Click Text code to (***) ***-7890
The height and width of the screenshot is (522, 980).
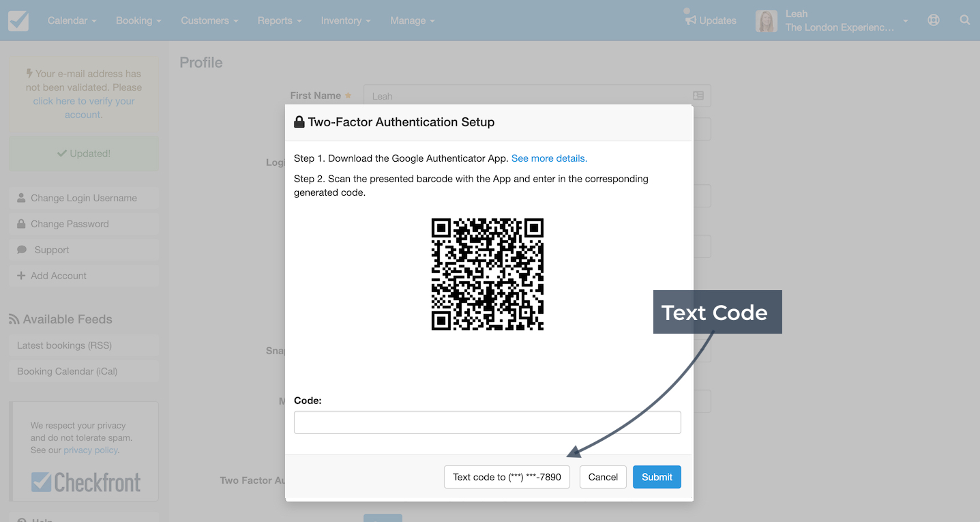point(507,477)
